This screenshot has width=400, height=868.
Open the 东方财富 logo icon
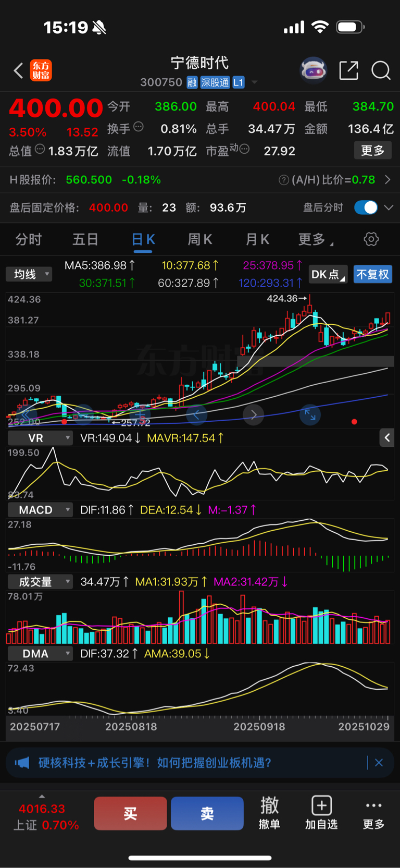(x=41, y=70)
